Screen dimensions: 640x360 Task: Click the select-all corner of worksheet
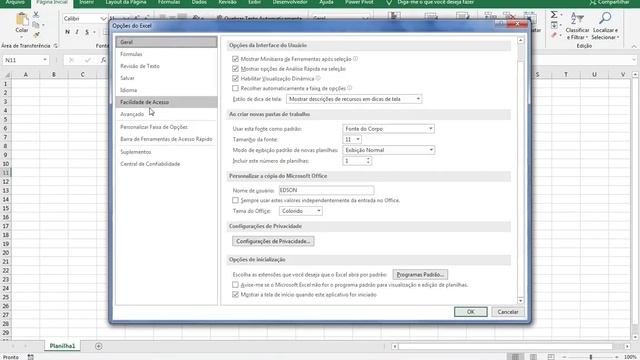coord(7,75)
